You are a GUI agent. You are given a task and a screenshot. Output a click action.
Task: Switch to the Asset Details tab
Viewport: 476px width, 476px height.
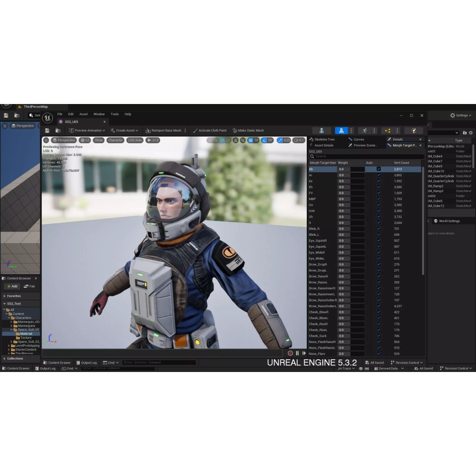321,145
